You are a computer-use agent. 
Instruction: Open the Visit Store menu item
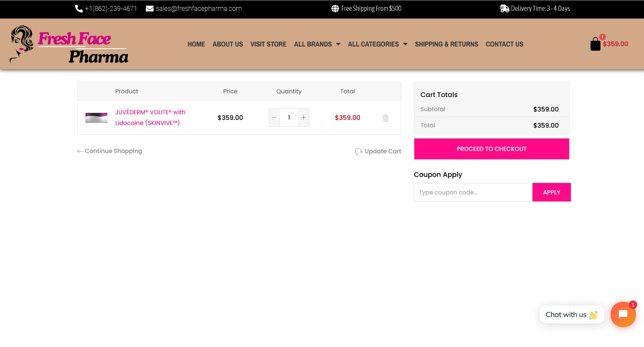pos(268,44)
